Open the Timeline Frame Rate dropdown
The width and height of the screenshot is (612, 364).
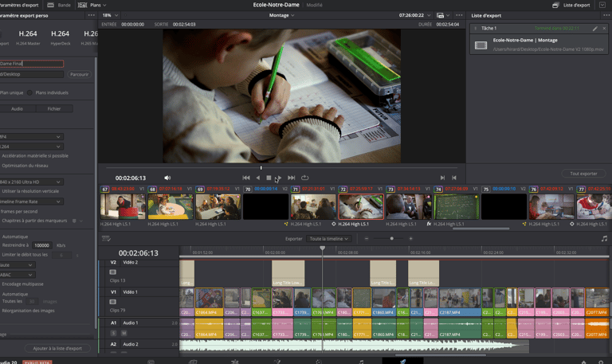31,202
